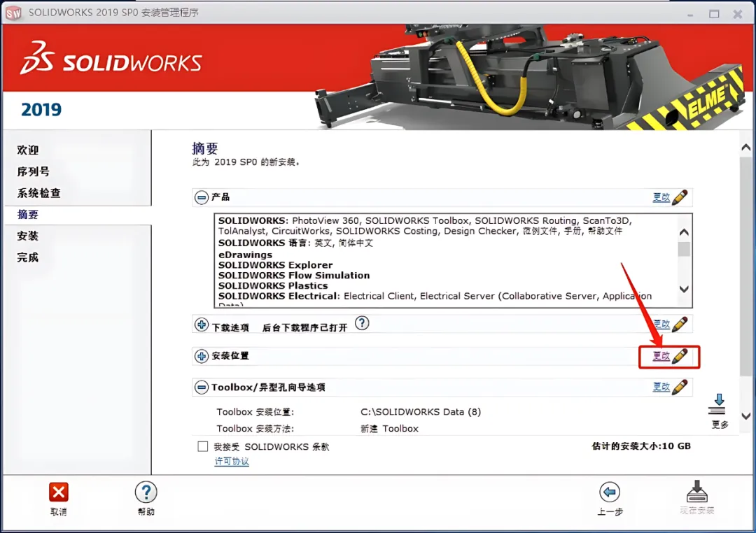The height and width of the screenshot is (533, 756).
Task: Click the eDrawings product entry
Action: click(x=245, y=255)
